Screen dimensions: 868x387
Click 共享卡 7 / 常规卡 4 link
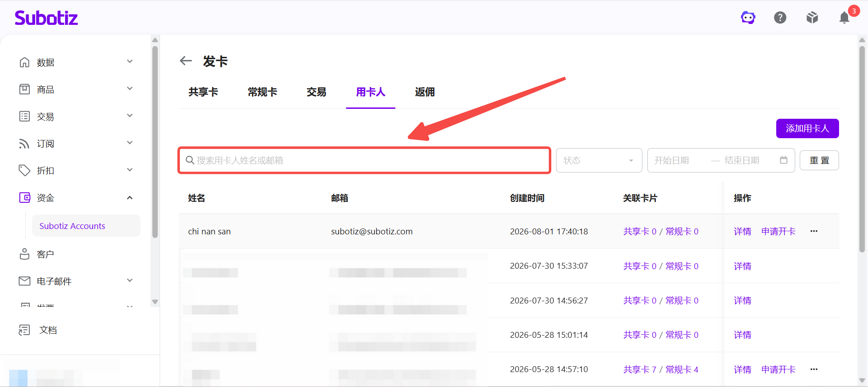(661, 370)
